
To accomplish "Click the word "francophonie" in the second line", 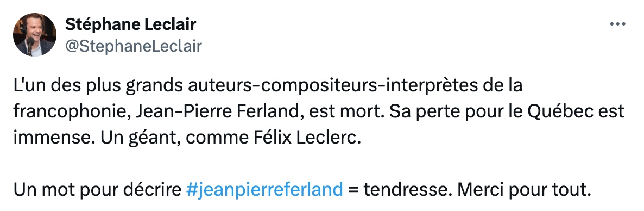I will (x=70, y=111).
